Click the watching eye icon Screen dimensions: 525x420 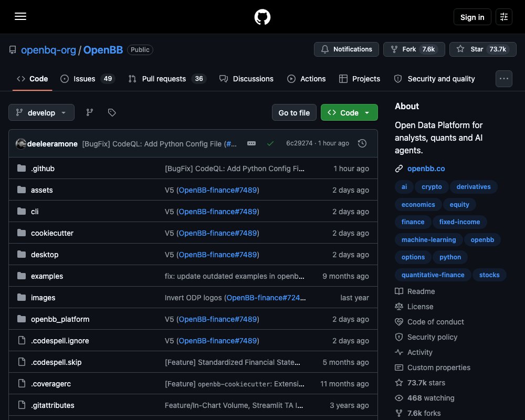[399, 398]
